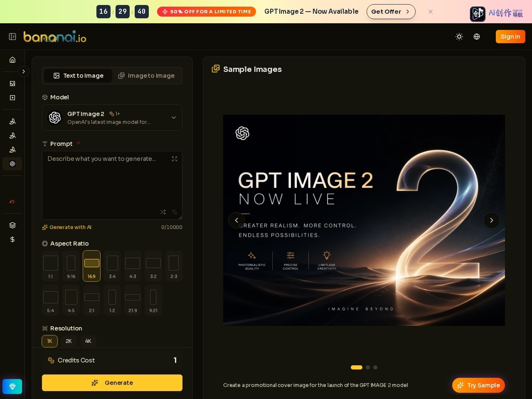Click the yellow Generate button
The width and height of the screenshot is (532, 399).
(x=112, y=383)
